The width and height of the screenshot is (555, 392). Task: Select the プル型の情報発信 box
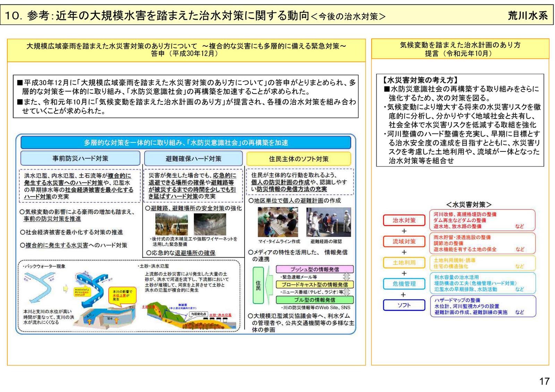[315, 299]
